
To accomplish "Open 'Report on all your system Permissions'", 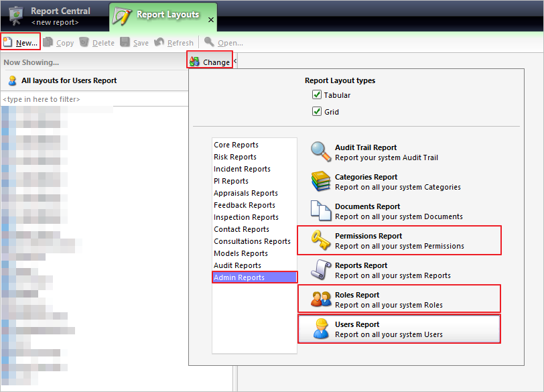I will [x=399, y=246].
